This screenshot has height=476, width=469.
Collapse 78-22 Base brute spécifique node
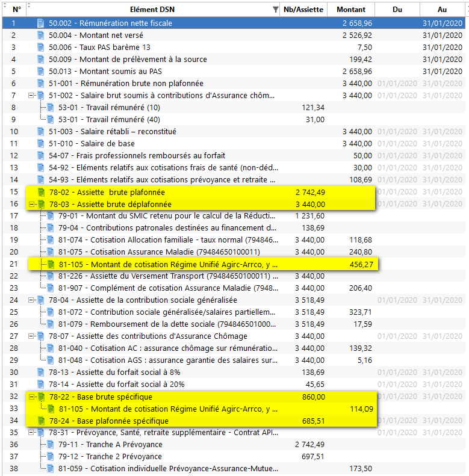pyautogui.click(x=31, y=397)
